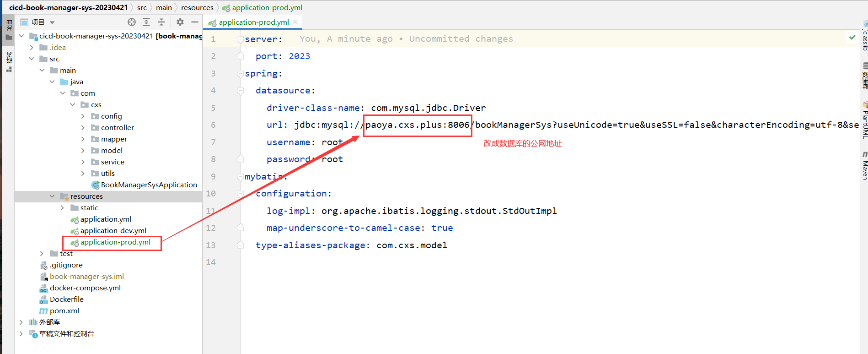Viewport: 868px width, 354px height.
Task: Expand the .idea folder
Action: click(x=32, y=47)
